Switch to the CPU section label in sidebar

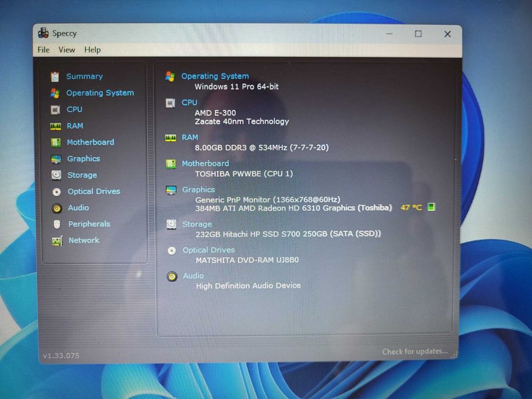click(x=74, y=109)
